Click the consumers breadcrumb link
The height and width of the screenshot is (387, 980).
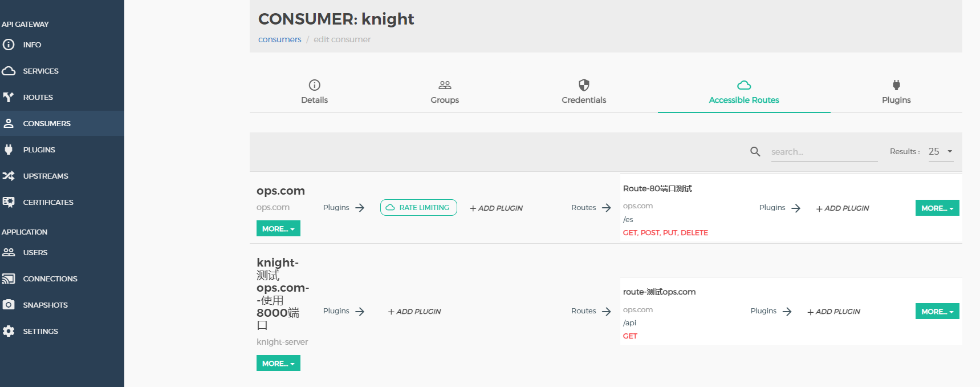pos(279,39)
